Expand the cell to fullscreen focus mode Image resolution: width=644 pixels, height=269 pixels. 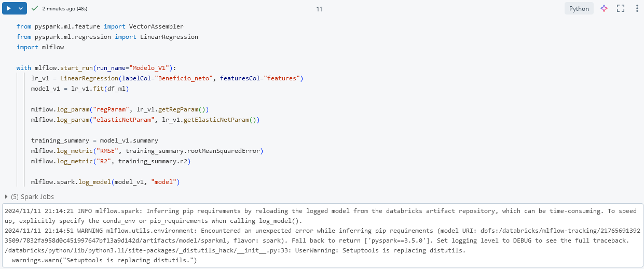pos(620,8)
